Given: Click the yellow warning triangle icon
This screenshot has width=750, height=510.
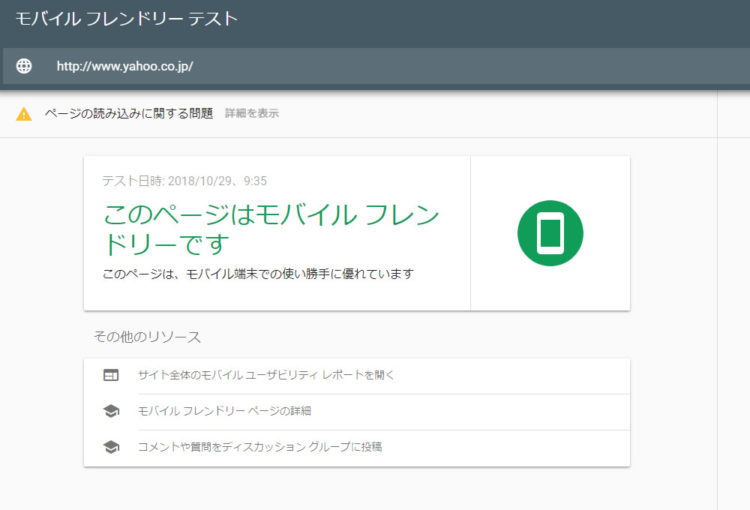Looking at the screenshot, I should pos(24,114).
